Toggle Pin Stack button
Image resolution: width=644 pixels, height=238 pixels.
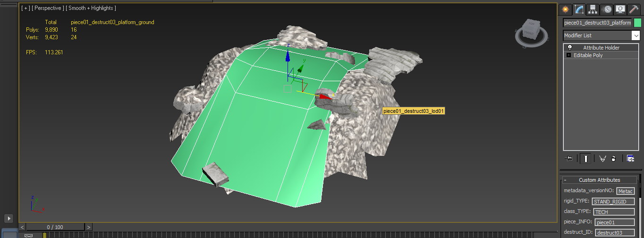click(x=569, y=159)
